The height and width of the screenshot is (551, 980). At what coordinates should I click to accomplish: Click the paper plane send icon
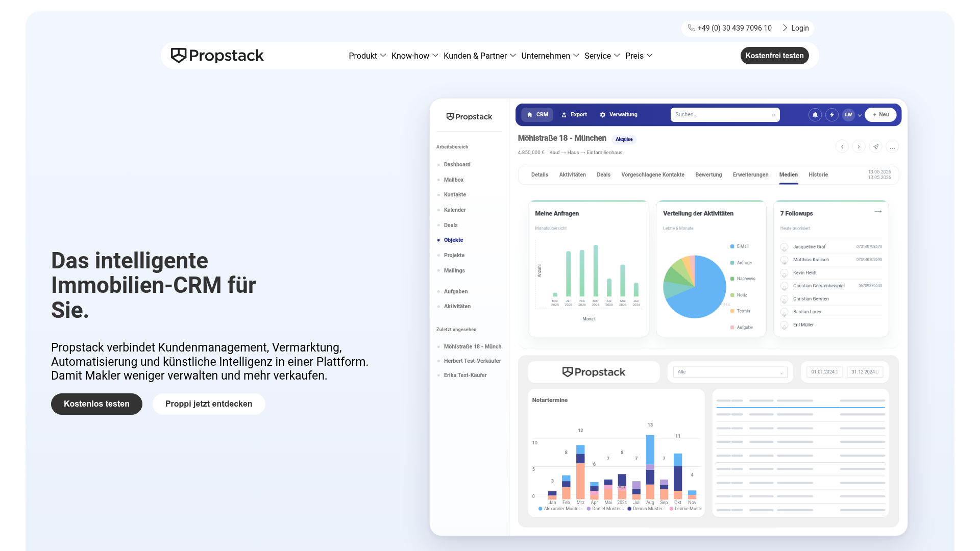[876, 147]
